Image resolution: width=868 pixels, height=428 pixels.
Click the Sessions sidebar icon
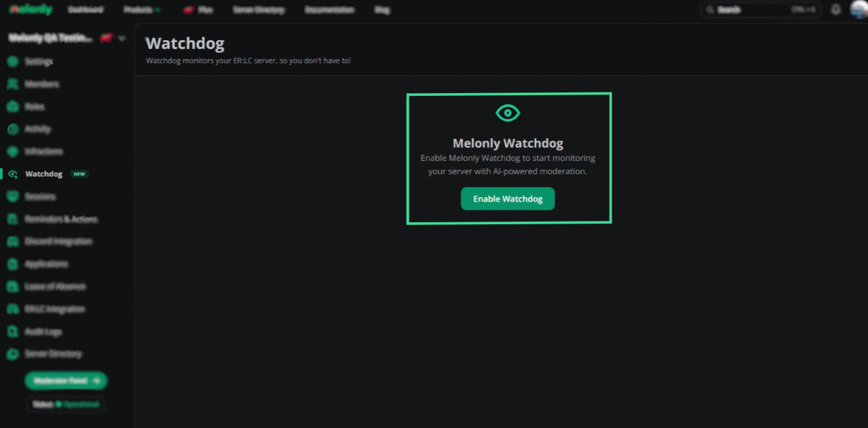click(x=12, y=196)
